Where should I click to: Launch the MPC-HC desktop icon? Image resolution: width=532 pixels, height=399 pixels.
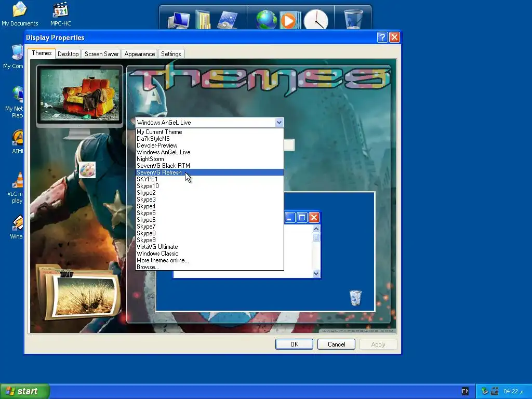60,14
